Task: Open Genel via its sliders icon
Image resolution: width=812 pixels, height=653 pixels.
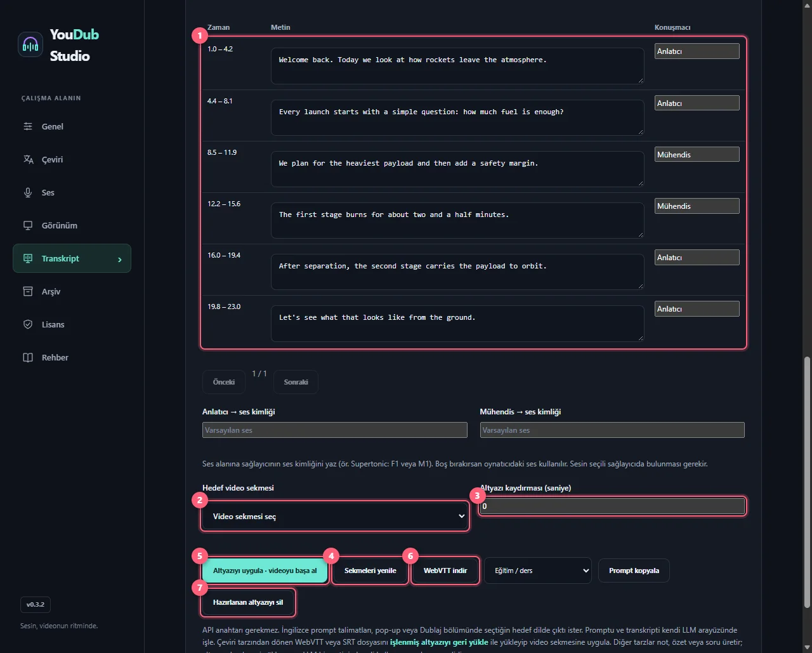Action: [28, 126]
